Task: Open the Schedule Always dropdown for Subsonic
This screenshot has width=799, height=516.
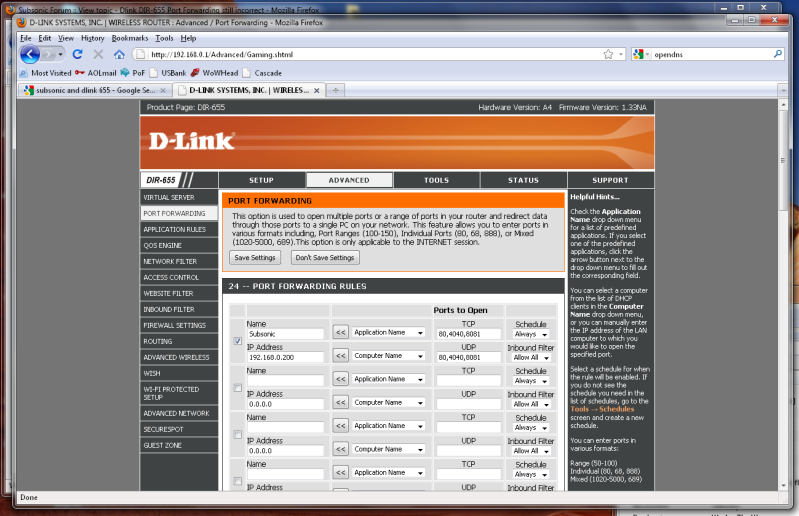Action: point(530,334)
